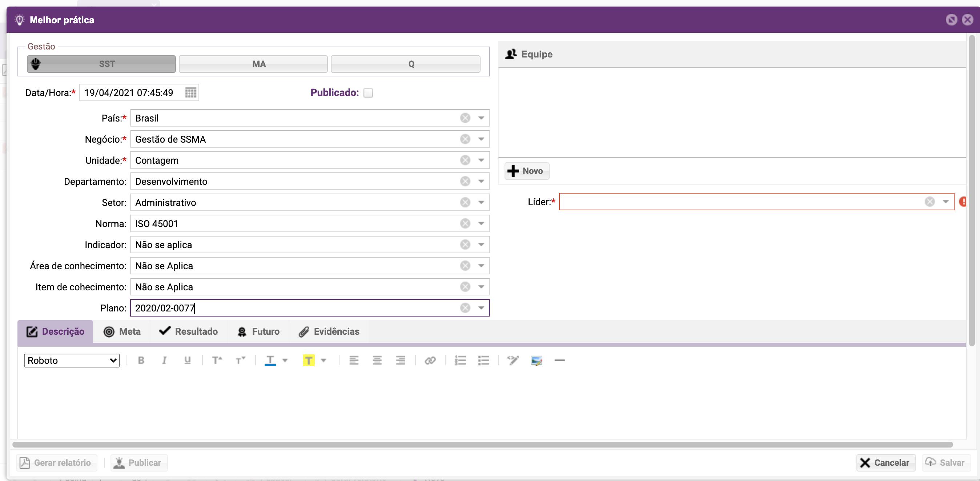Image resolution: width=980 pixels, height=481 pixels.
Task: Switch to the Resultado tab
Action: tap(189, 331)
